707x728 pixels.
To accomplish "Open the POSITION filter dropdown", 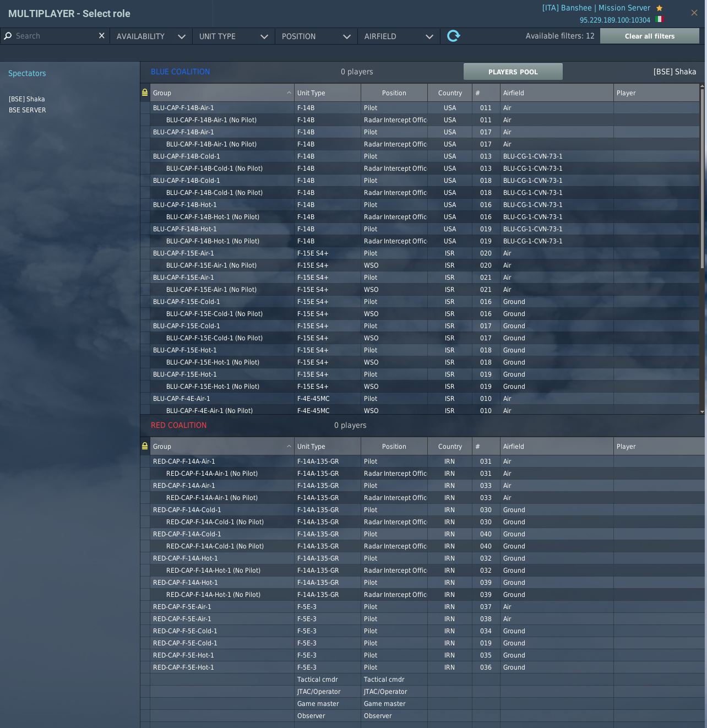I will pyautogui.click(x=317, y=36).
